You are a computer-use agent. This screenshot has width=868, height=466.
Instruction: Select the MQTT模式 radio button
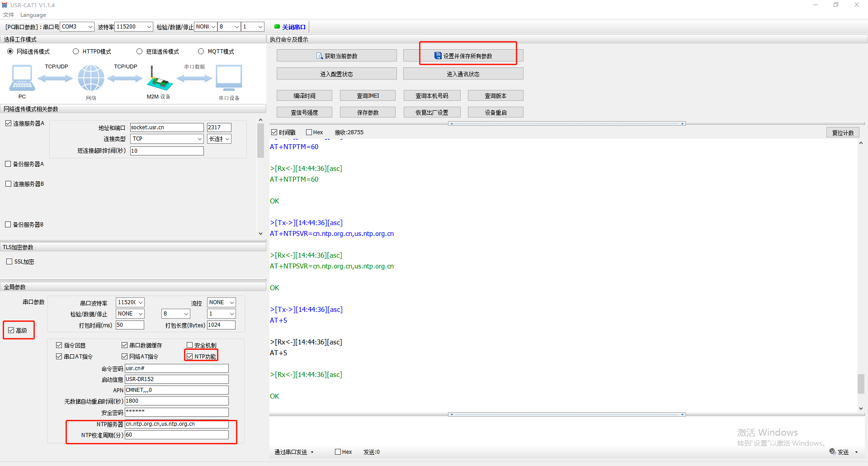point(201,52)
